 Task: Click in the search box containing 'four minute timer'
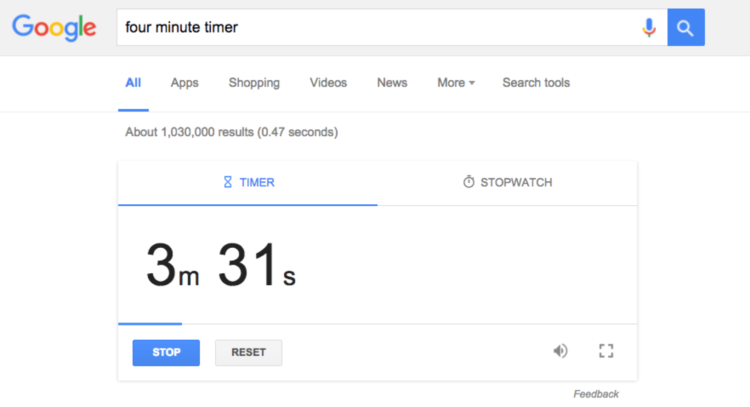370,27
